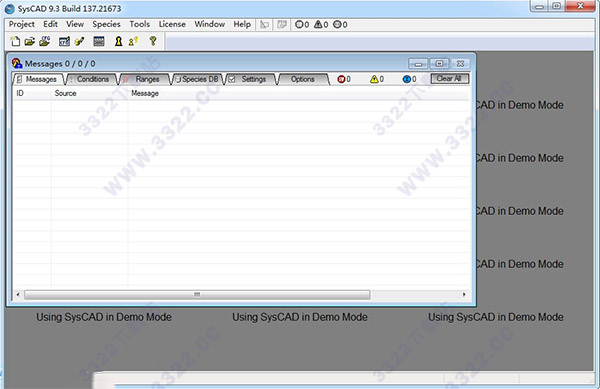The height and width of the screenshot is (389, 600).
Task: Open the Tools menu
Action: pyautogui.click(x=140, y=24)
